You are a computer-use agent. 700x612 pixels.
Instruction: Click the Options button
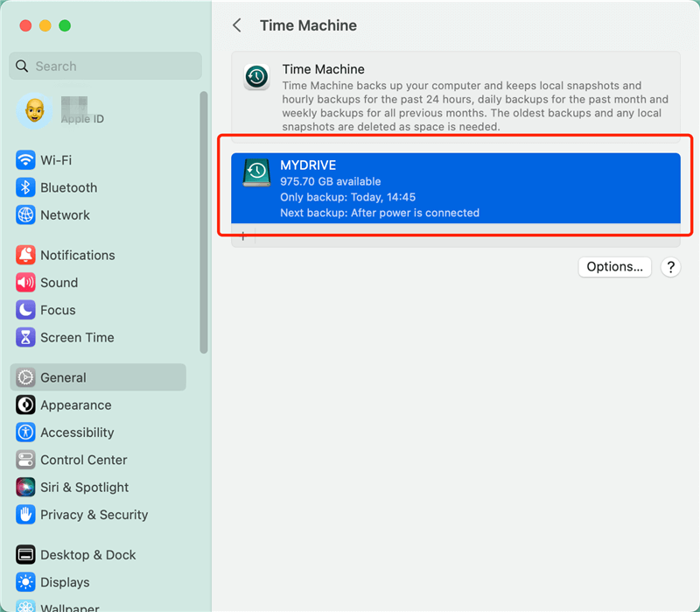[x=614, y=267]
